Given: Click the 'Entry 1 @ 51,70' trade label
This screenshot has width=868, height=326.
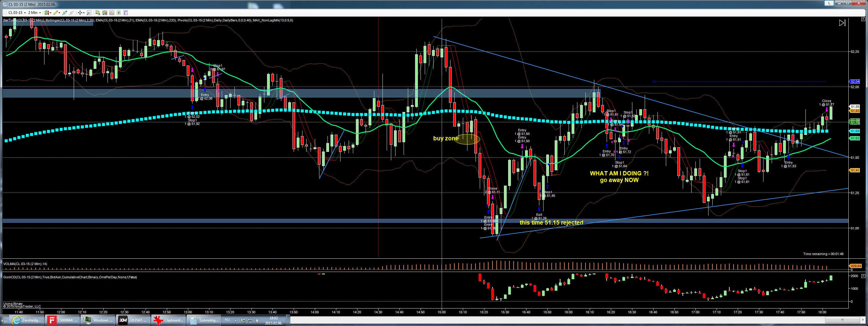Looking at the screenshot, I should 607,153.
